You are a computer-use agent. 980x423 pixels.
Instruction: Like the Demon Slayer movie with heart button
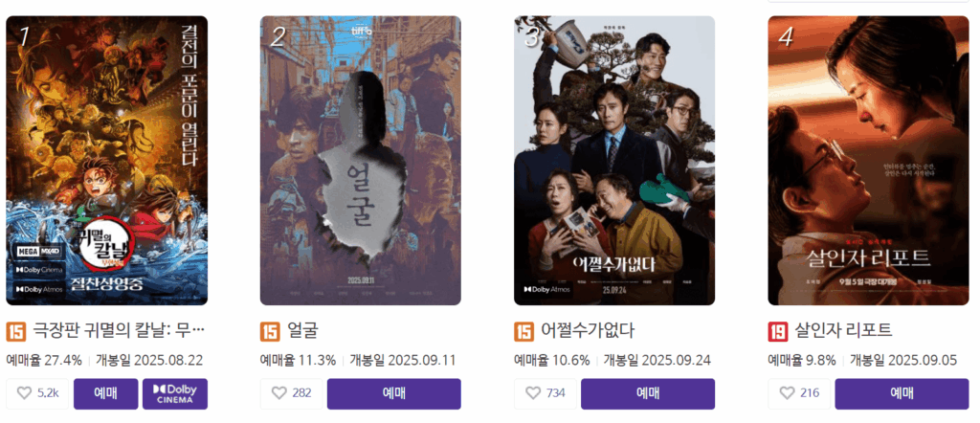click(37, 393)
